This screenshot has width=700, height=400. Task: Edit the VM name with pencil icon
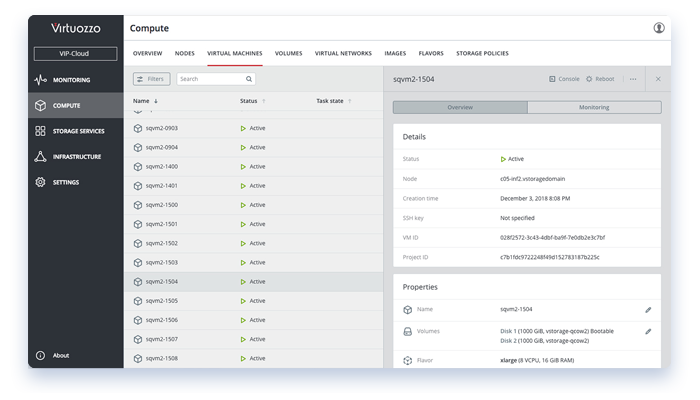tap(647, 310)
